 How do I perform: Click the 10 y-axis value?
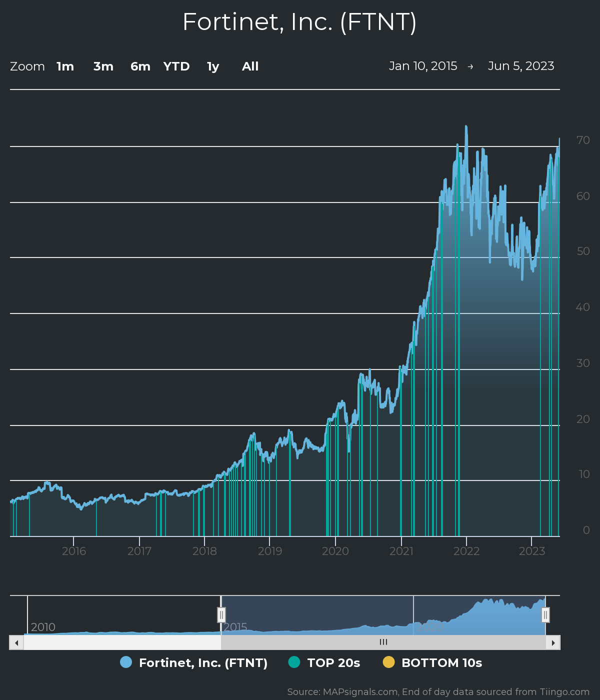click(584, 474)
